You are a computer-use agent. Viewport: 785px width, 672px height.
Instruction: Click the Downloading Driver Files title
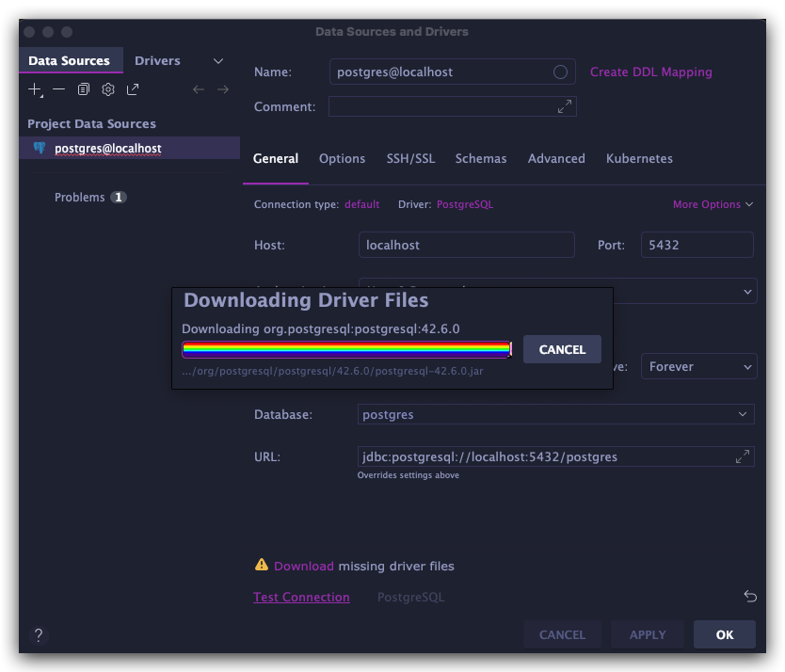pyautogui.click(x=306, y=300)
